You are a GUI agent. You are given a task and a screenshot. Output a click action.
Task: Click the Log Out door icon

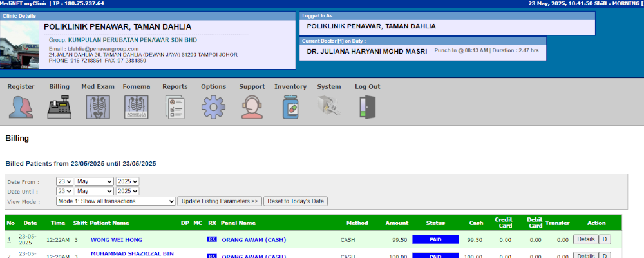(x=367, y=106)
